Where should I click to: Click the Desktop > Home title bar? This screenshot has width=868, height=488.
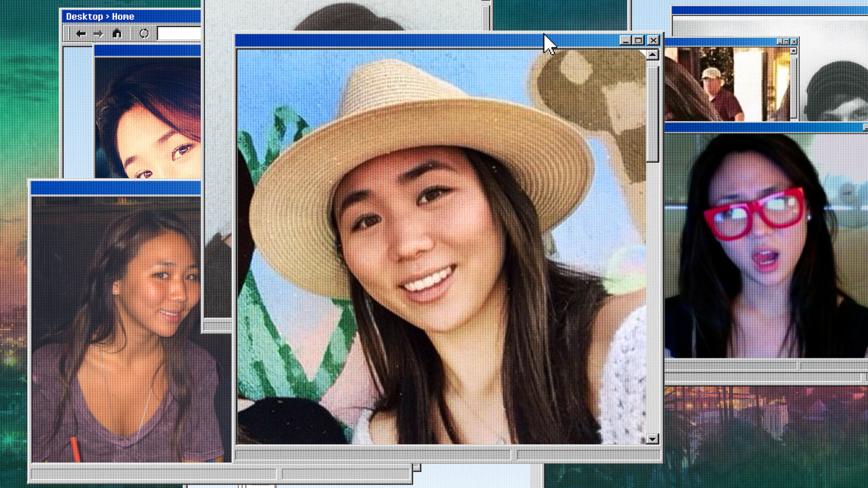131,17
